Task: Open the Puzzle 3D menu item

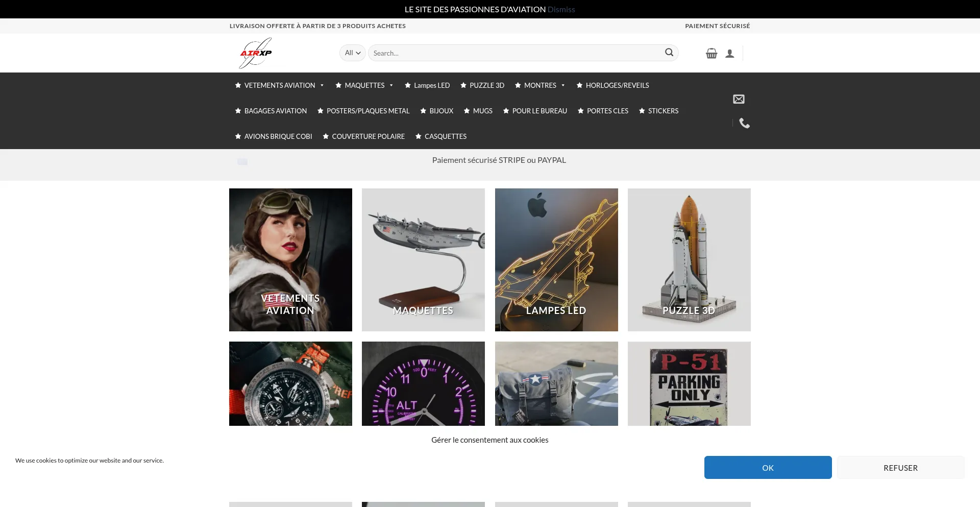Action: [x=486, y=85]
